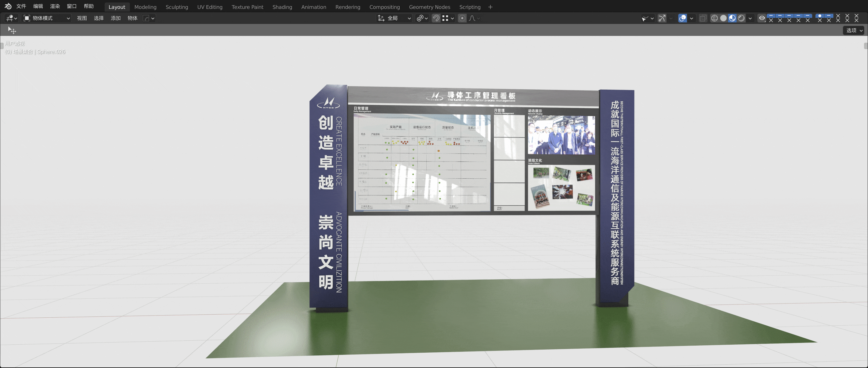Viewport: 868px width, 368px height.
Task: Switch to solid shading
Action: [723, 18]
